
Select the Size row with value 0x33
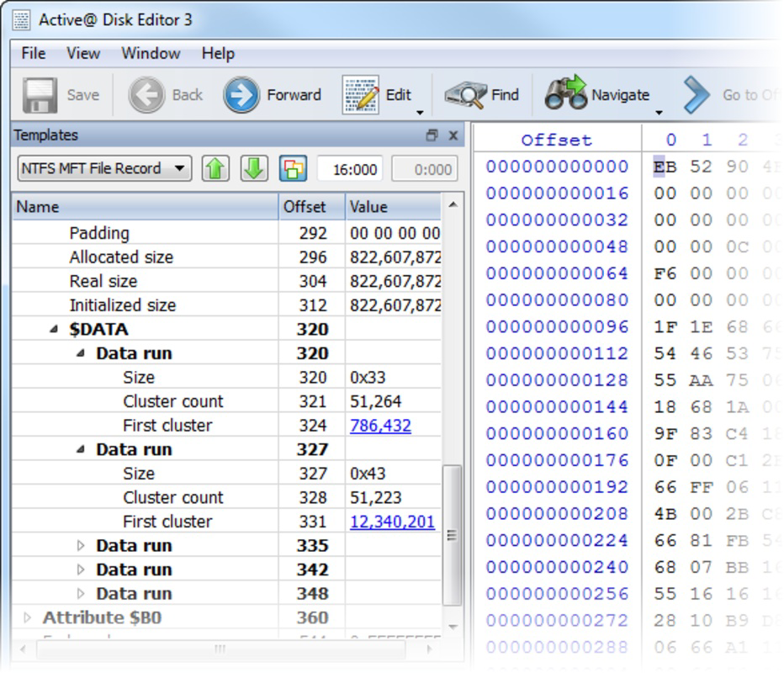click(226, 378)
